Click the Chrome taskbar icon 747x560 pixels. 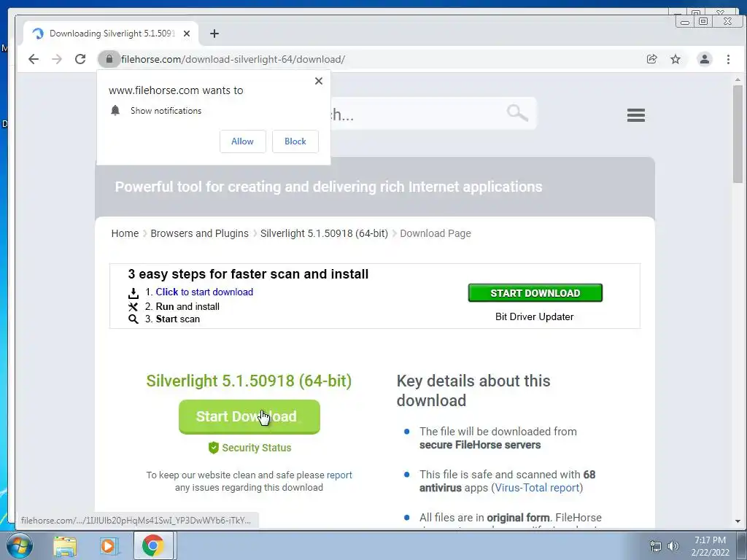pos(153,545)
